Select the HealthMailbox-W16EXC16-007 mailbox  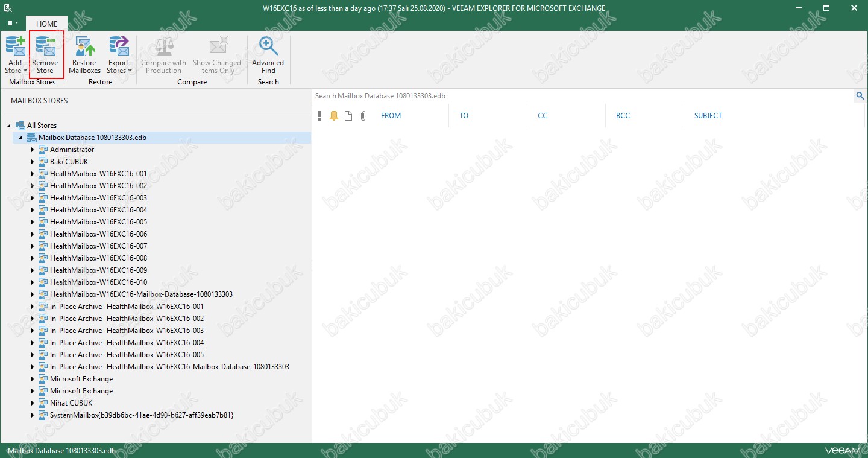click(98, 246)
